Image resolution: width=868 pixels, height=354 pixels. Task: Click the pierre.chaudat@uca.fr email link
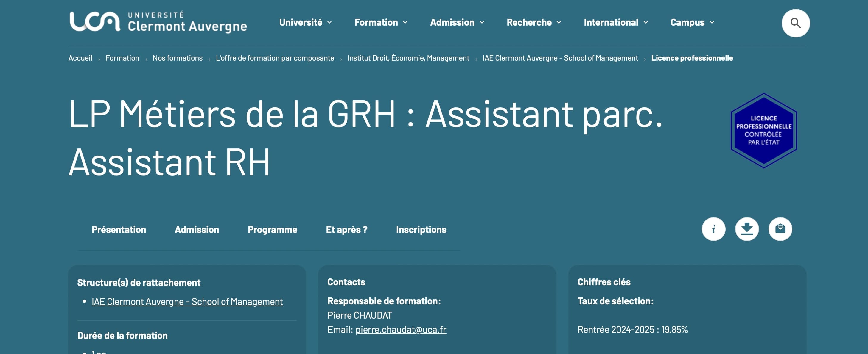click(x=401, y=329)
